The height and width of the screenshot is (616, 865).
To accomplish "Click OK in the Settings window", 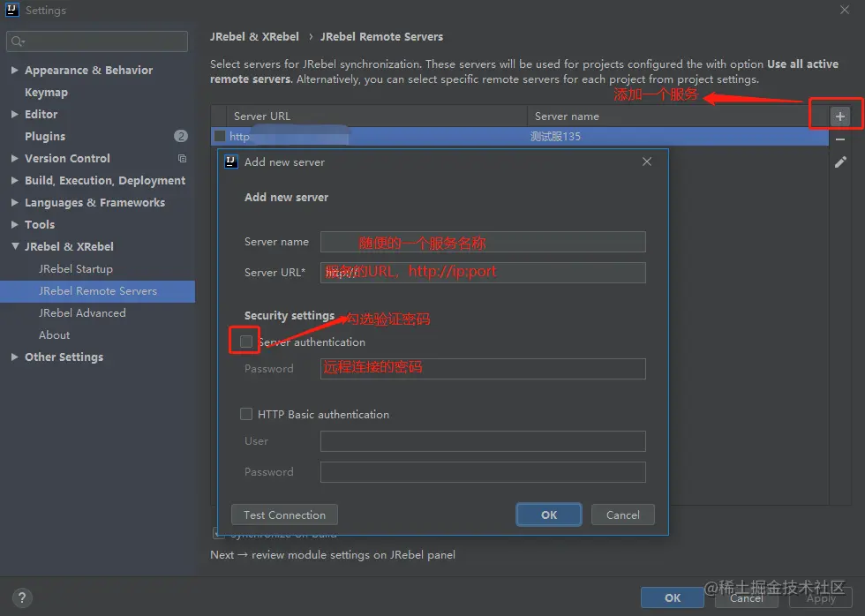I will pos(673,597).
